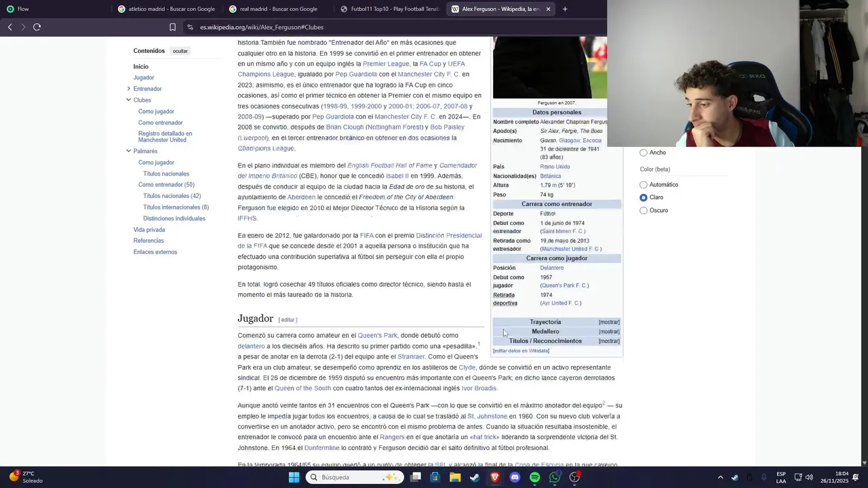Open site settings icon in address bar
The width and height of the screenshot is (868, 488).
click(191, 27)
